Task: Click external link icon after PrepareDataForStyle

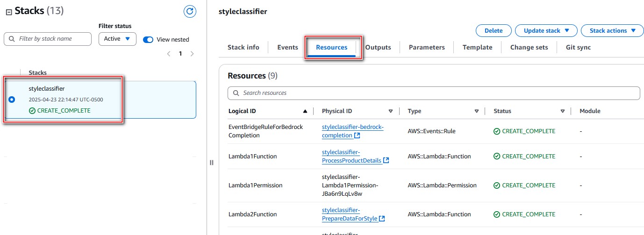Action: coord(382,219)
